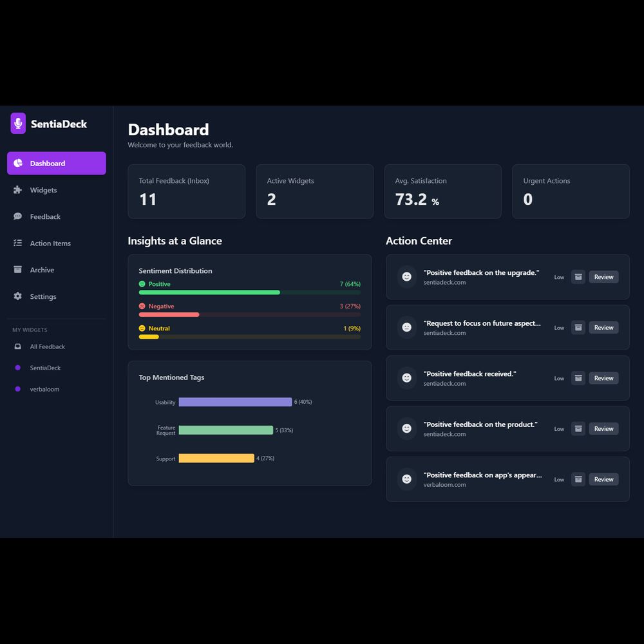The image size is (644, 644).
Task: Click archive icon for verbaloom.com feedback
Action: pyautogui.click(x=578, y=479)
